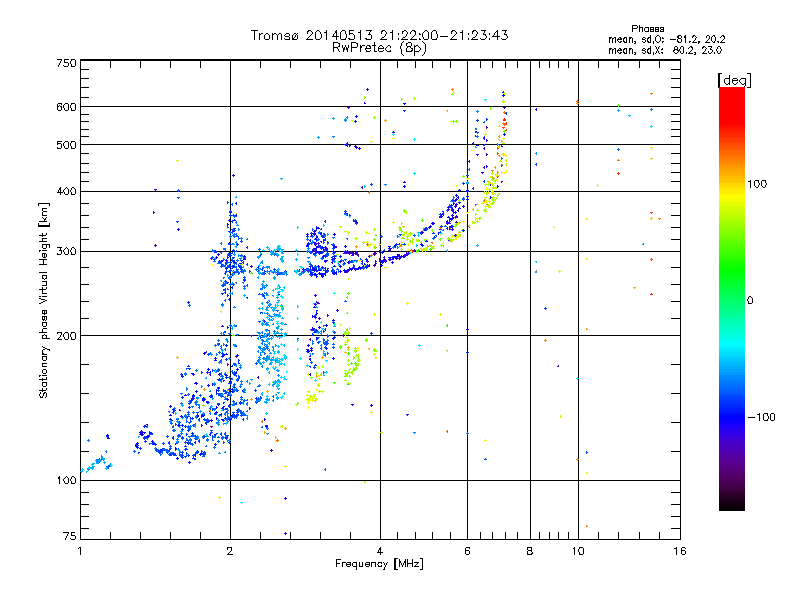Click the x-axis tick label '16'
800x600 pixels.
pos(680,551)
